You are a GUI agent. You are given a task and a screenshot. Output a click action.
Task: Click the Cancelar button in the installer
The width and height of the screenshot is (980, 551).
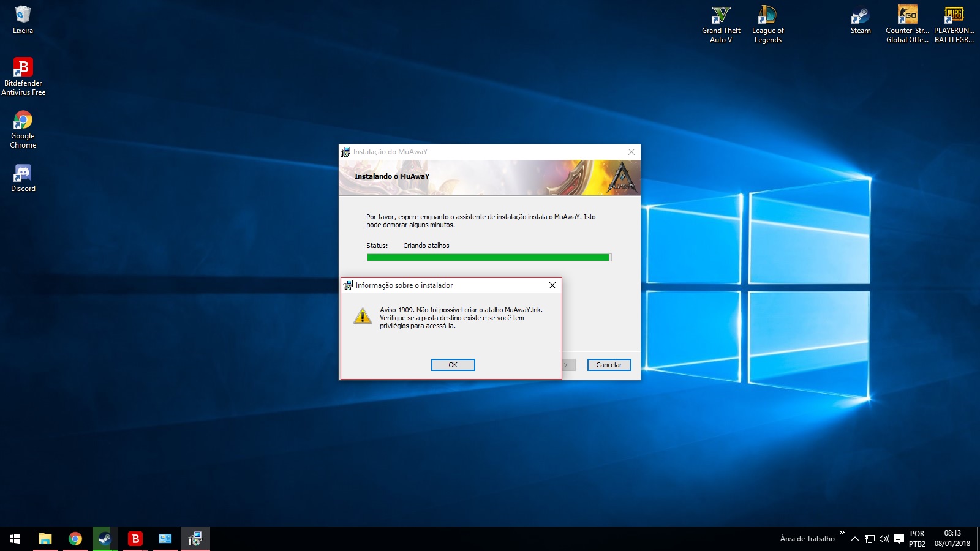[608, 365]
